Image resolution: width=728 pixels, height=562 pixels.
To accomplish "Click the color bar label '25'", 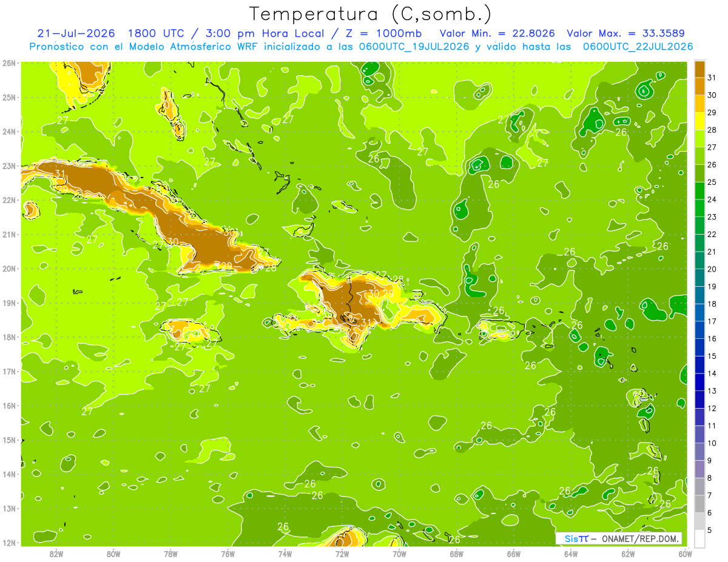I will [x=712, y=182].
